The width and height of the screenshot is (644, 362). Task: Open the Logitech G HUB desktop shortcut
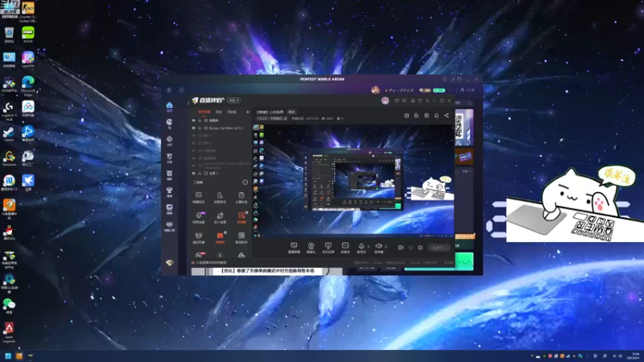click(9, 110)
